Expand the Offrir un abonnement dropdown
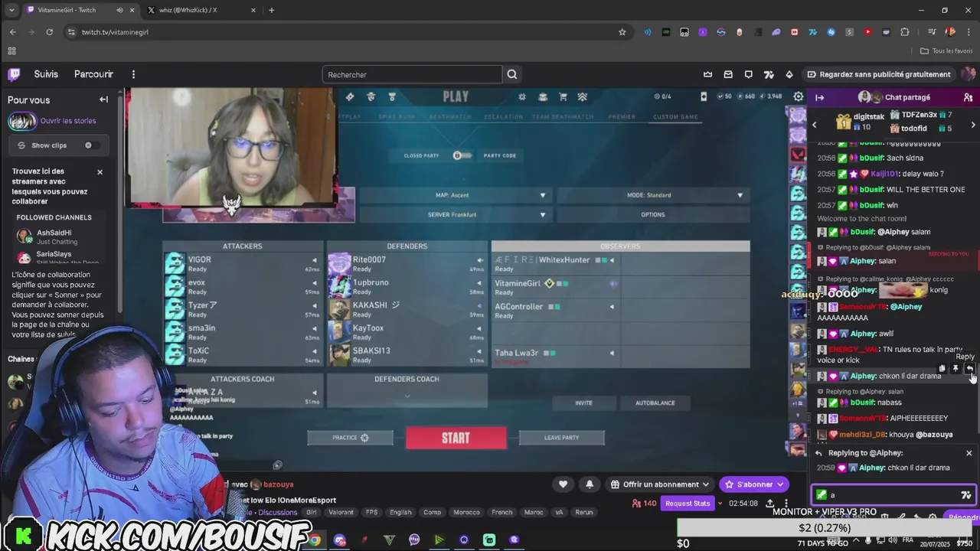Image resolution: width=980 pixels, height=551 pixels. click(706, 484)
